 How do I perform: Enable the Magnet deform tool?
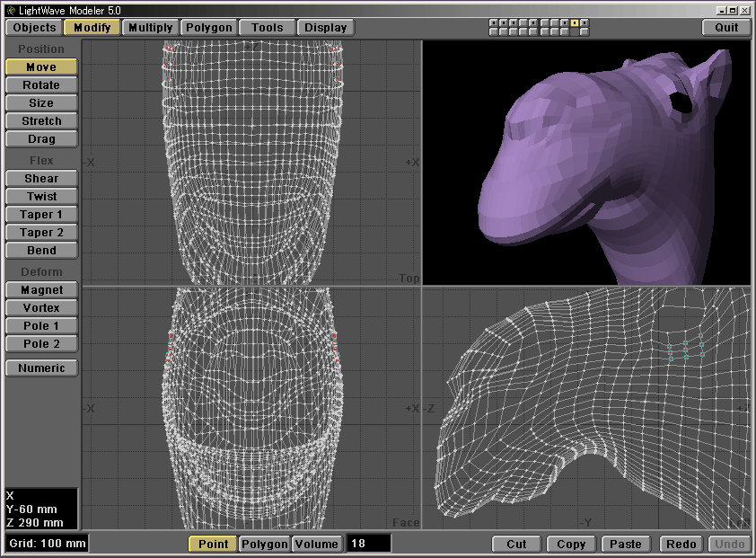[x=41, y=290]
